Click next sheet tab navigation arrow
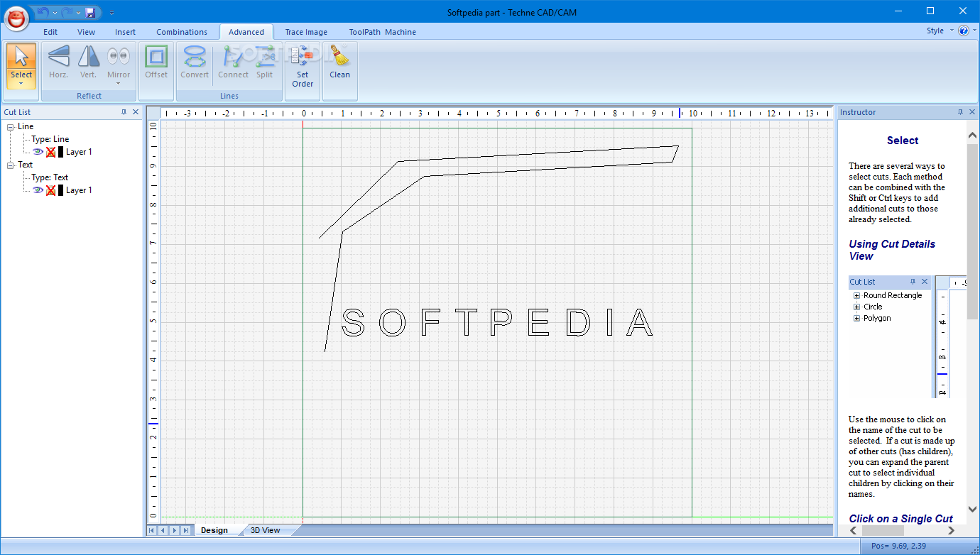 click(175, 530)
